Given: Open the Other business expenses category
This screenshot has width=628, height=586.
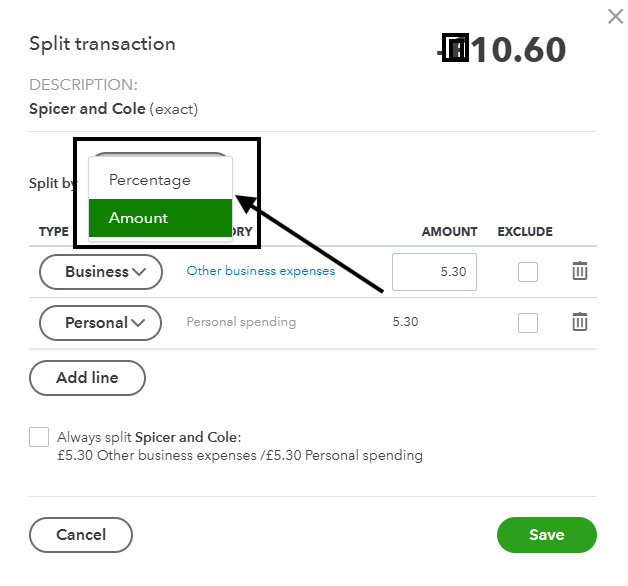Looking at the screenshot, I should pos(261,271).
